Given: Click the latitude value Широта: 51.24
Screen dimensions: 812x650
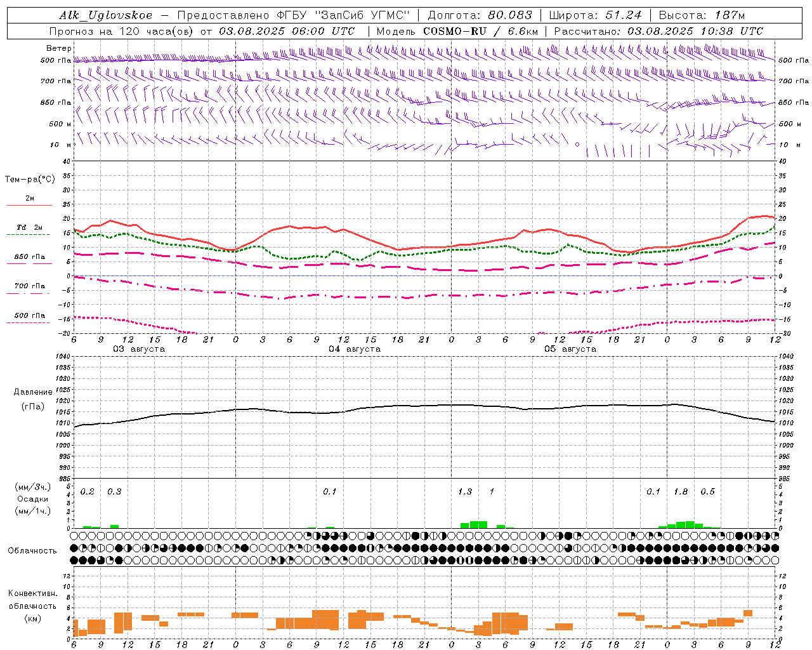Looking at the screenshot, I should [x=595, y=15].
